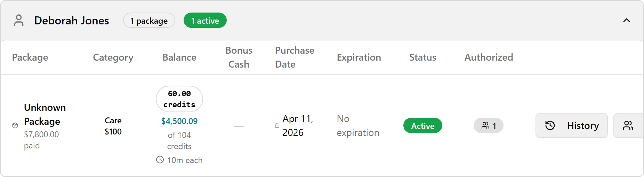Click the Apr 11, 2026 purchase date
The height and width of the screenshot is (177, 644).
click(298, 125)
